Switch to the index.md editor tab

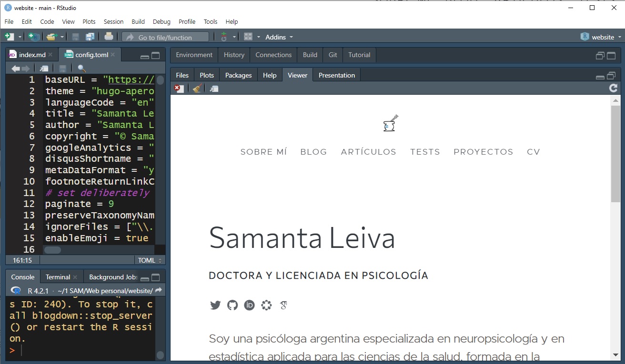(x=32, y=55)
